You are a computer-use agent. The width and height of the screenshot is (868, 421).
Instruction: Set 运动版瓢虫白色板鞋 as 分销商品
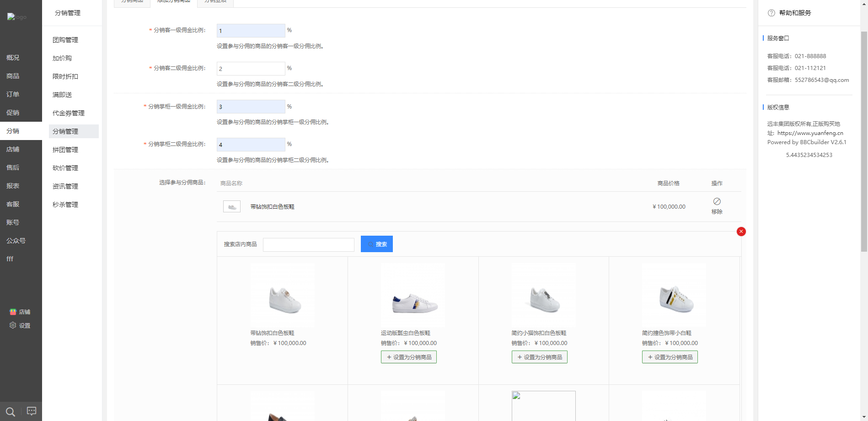click(409, 357)
